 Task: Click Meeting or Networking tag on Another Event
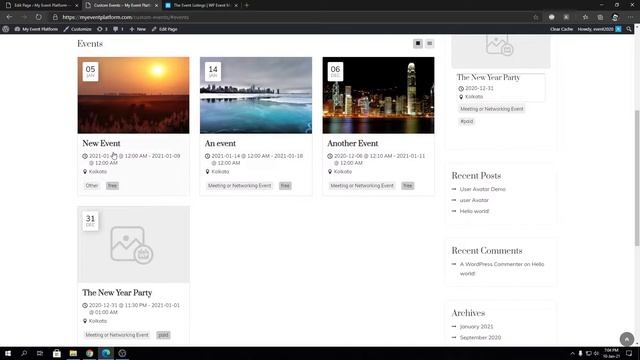click(x=362, y=186)
